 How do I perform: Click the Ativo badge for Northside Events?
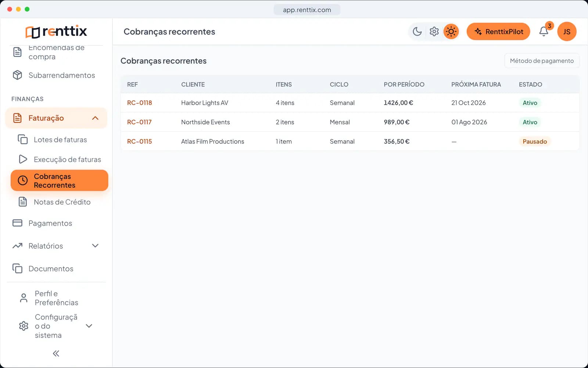[530, 122]
